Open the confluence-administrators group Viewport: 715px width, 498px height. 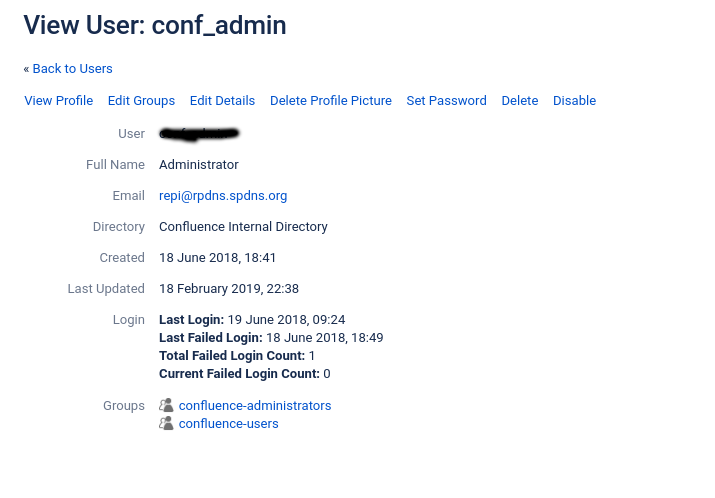point(255,405)
